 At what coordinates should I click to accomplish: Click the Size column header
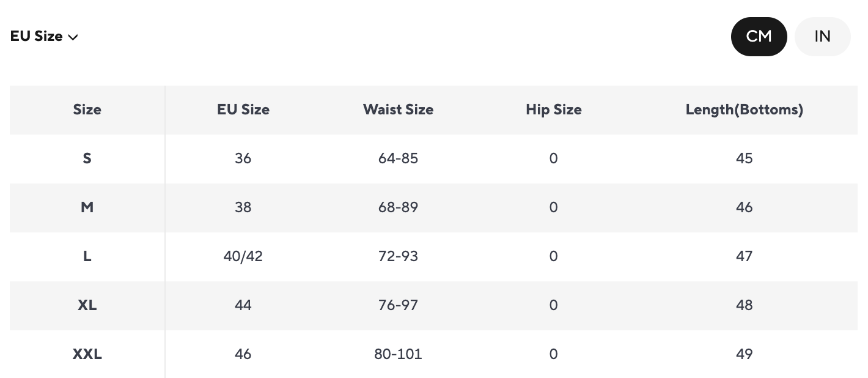click(87, 110)
